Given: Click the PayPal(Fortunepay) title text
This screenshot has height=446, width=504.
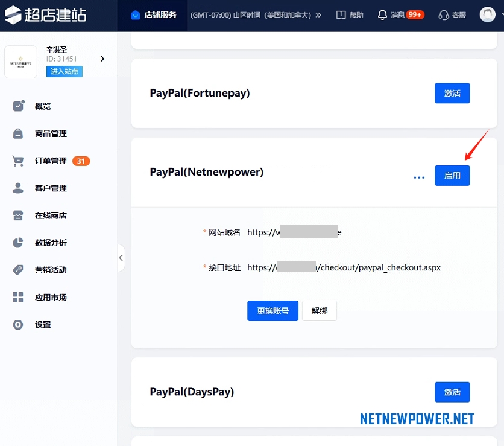Looking at the screenshot, I should pyautogui.click(x=200, y=93).
